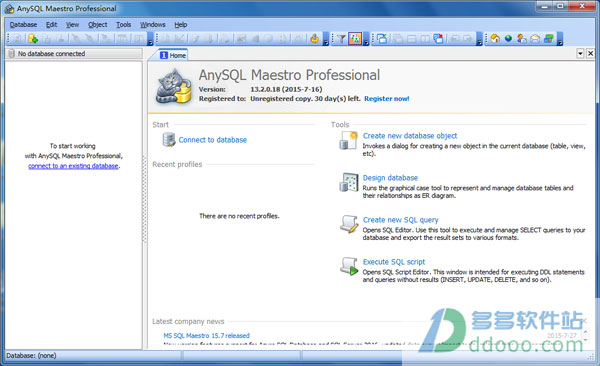Click the Design database diagram icon

click(349, 182)
